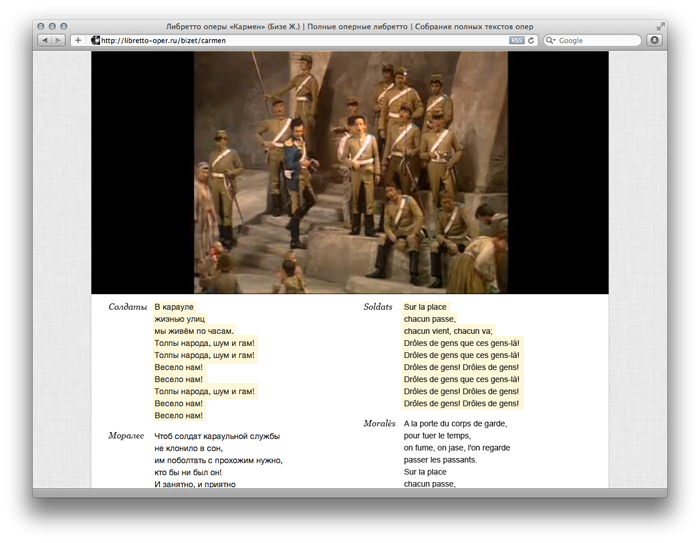Open the RSS feed button
Image resolution: width=700 pixels, height=543 pixels.
pyautogui.click(x=516, y=41)
